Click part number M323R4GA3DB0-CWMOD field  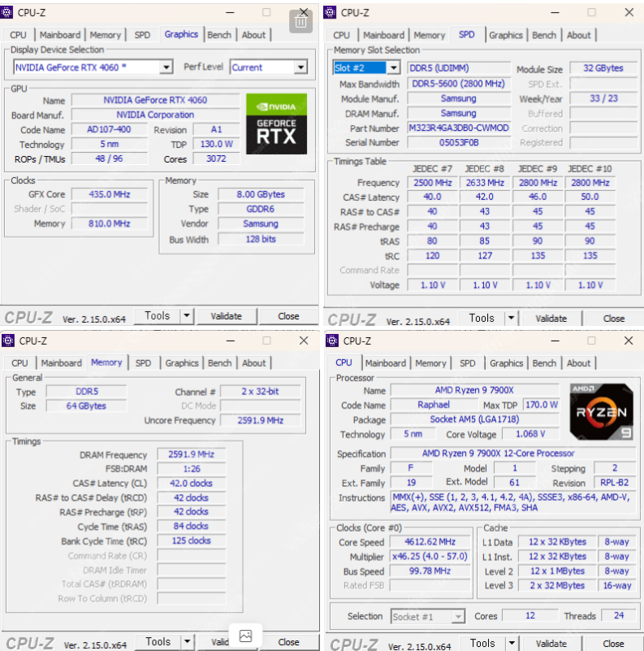[459, 128]
